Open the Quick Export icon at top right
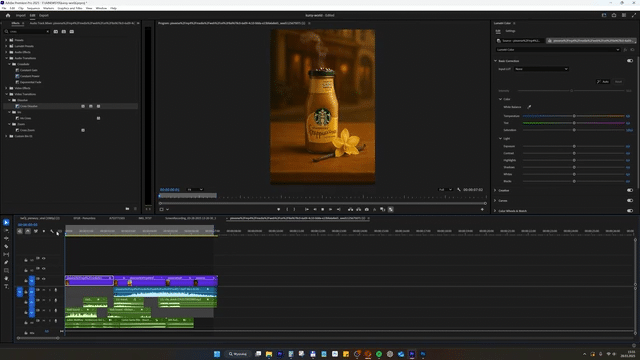This screenshot has width=640, height=360. point(614,16)
